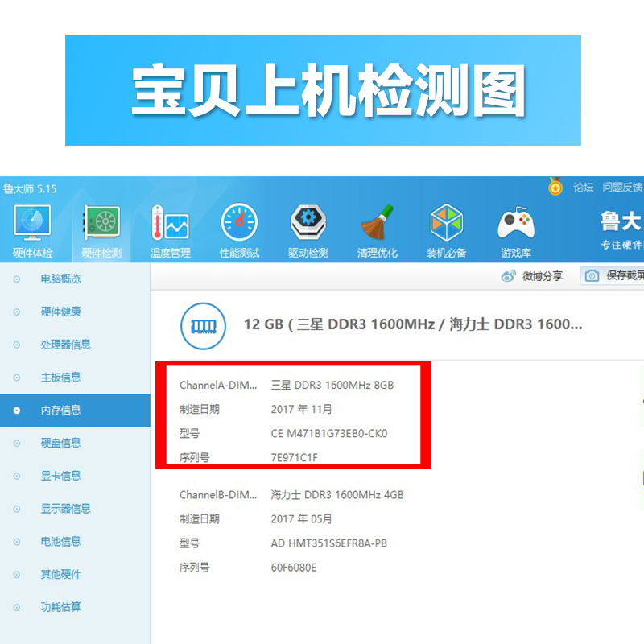Screen dimensions: 644x644
Task: Select 主板信息 in sidebar
Action: pyautogui.click(x=61, y=378)
